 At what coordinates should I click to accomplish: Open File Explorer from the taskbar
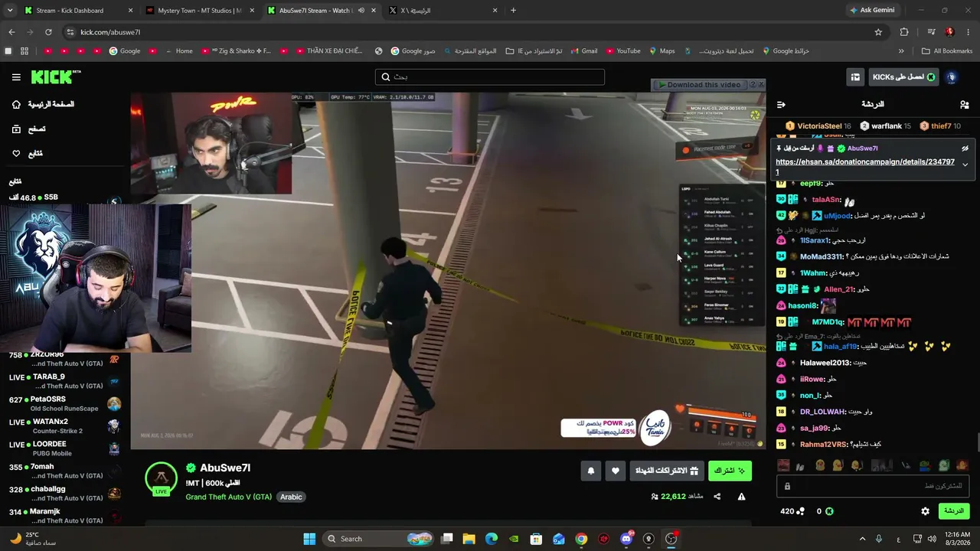click(x=469, y=539)
